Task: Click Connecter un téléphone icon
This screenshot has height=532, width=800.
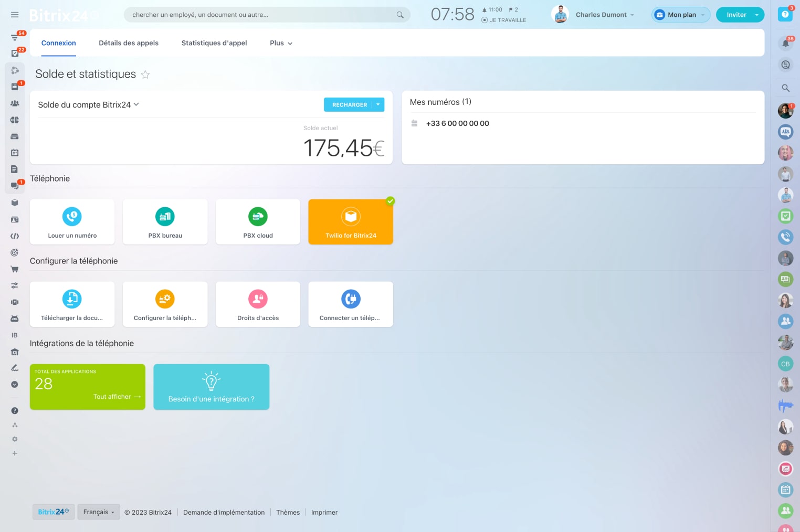Action: click(x=351, y=299)
